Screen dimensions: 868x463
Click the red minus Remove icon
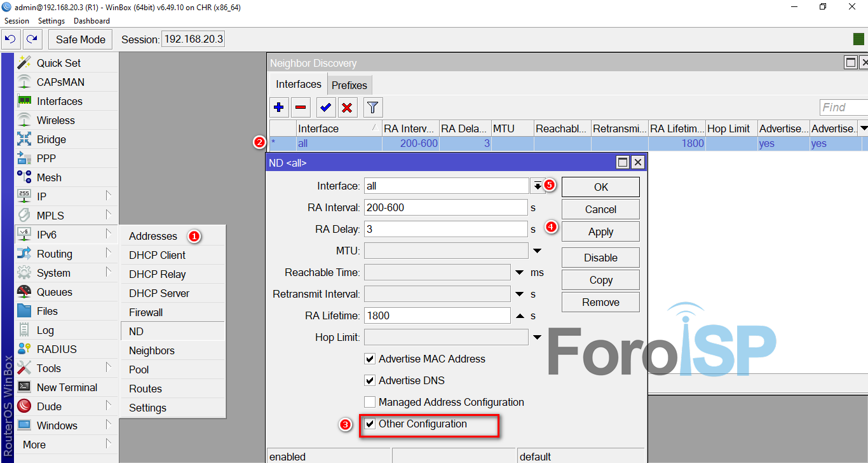[x=301, y=107]
